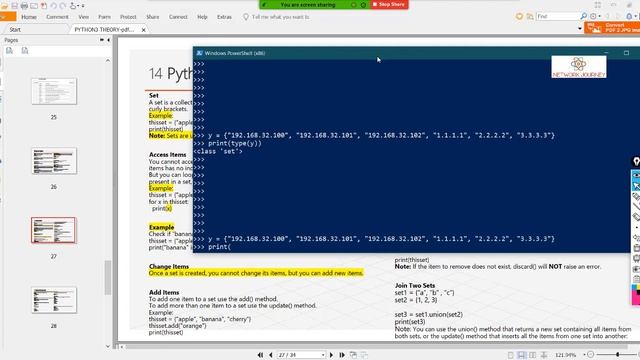Maximize the Windows PowerShell window
The height and width of the screenshot is (360, 640).
coord(626,53)
